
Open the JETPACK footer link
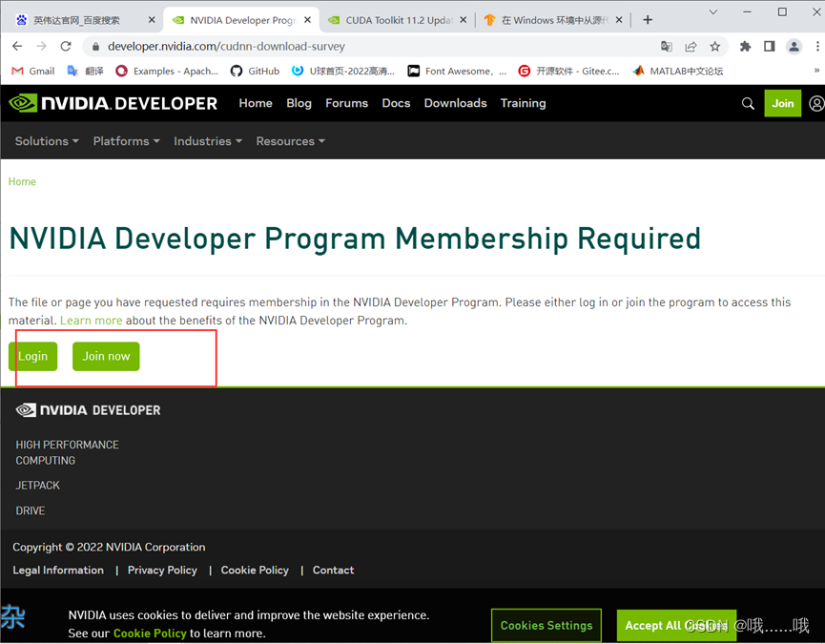37,485
